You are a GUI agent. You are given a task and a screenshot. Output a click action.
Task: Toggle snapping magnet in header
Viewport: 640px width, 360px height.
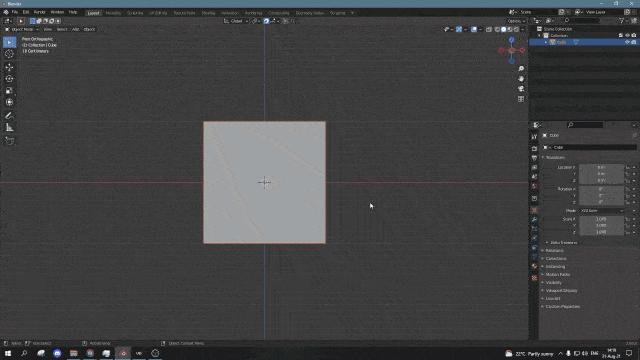click(266, 21)
